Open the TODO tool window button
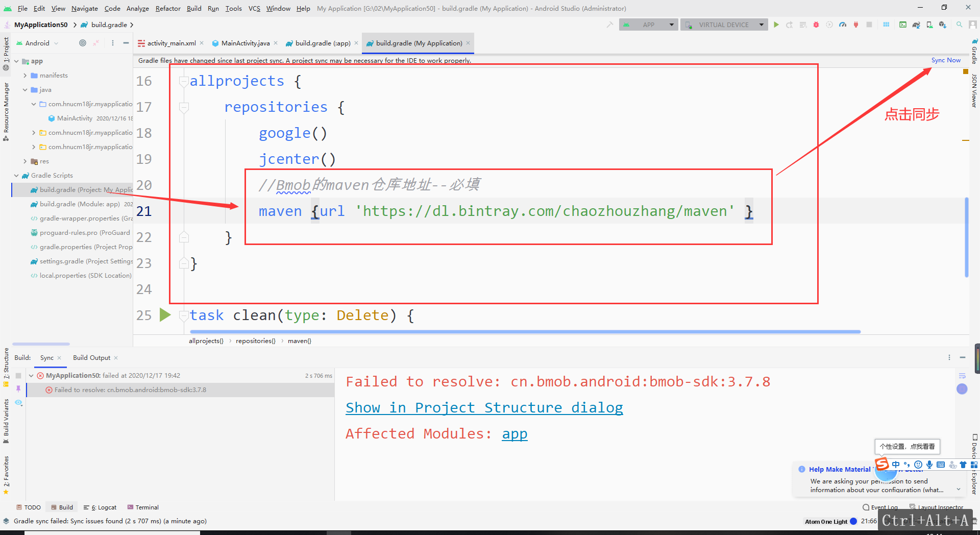This screenshot has width=980, height=535. point(29,507)
